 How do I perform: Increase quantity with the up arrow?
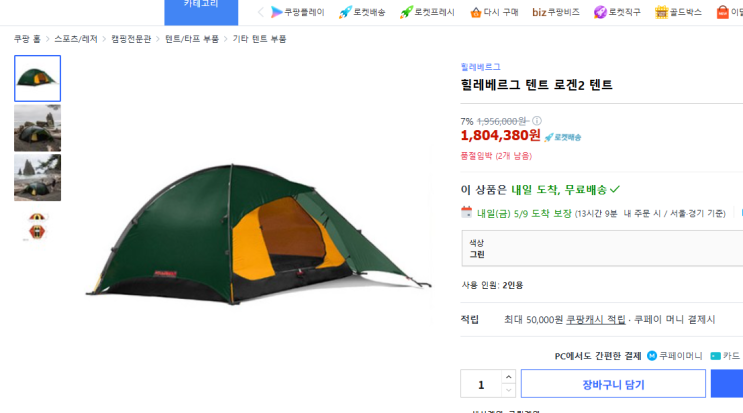pyautogui.click(x=508, y=377)
